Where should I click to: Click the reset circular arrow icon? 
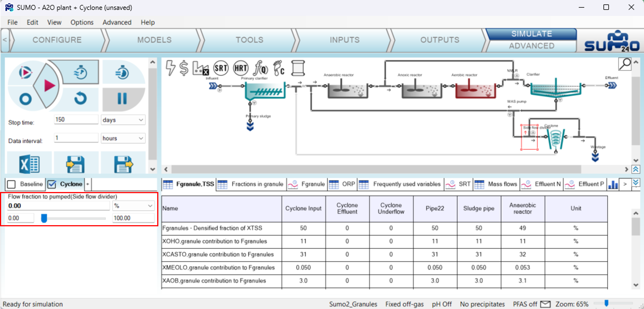tap(81, 98)
